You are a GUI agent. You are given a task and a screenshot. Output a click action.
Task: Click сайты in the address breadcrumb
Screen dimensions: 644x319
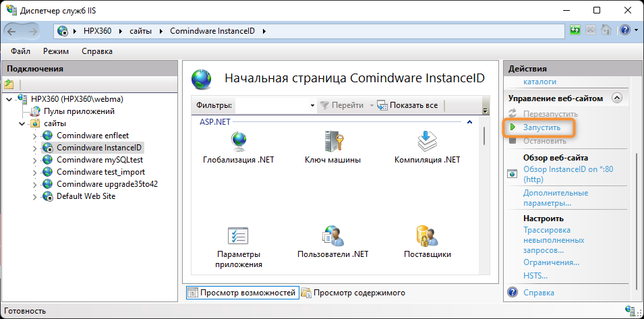coord(140,31)
